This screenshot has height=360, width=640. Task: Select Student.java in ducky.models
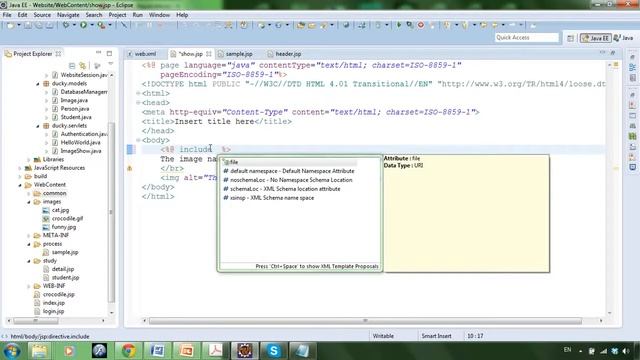pos(76,118)
